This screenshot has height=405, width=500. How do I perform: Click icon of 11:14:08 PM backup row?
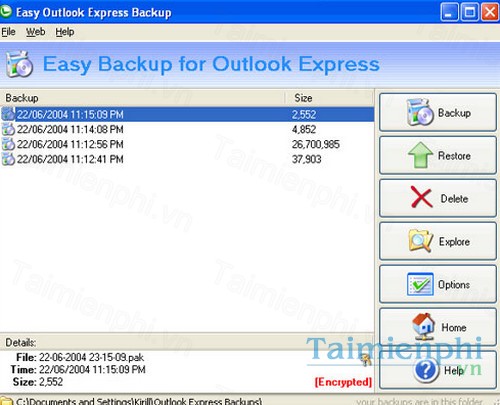8,129
